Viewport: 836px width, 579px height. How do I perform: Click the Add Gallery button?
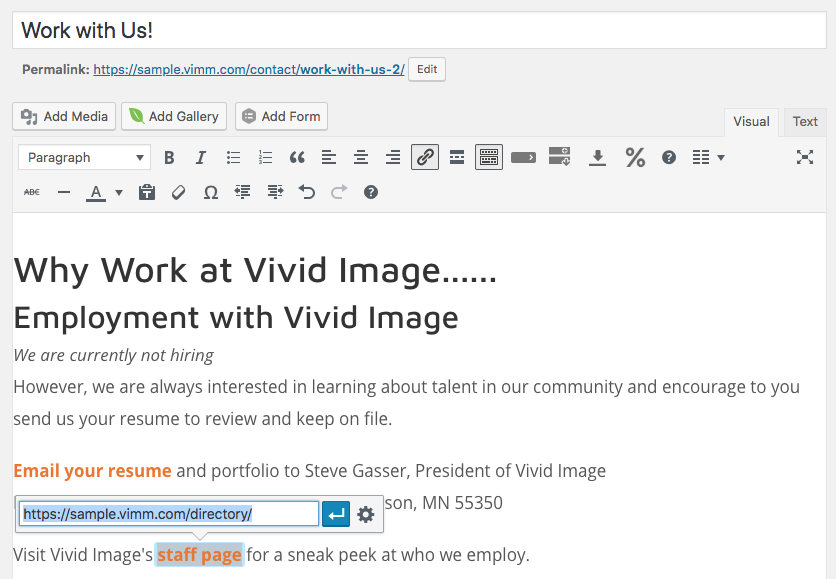coord(174,116)
